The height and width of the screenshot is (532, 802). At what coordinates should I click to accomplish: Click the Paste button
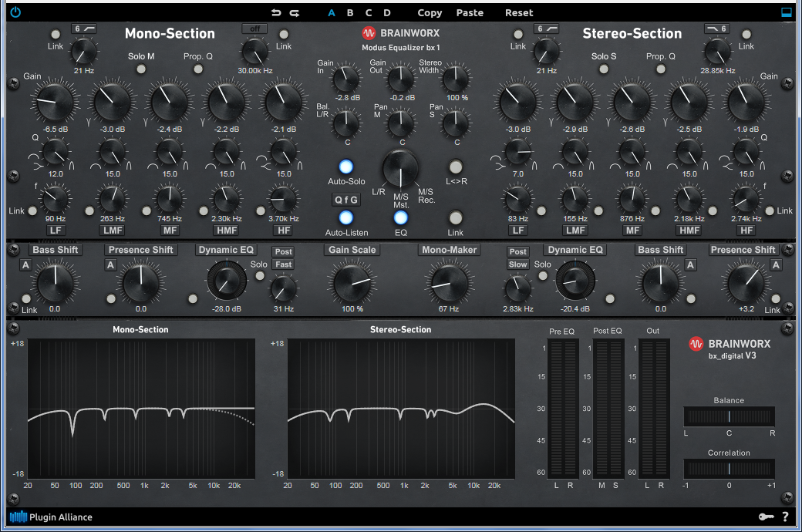point(470,13)
